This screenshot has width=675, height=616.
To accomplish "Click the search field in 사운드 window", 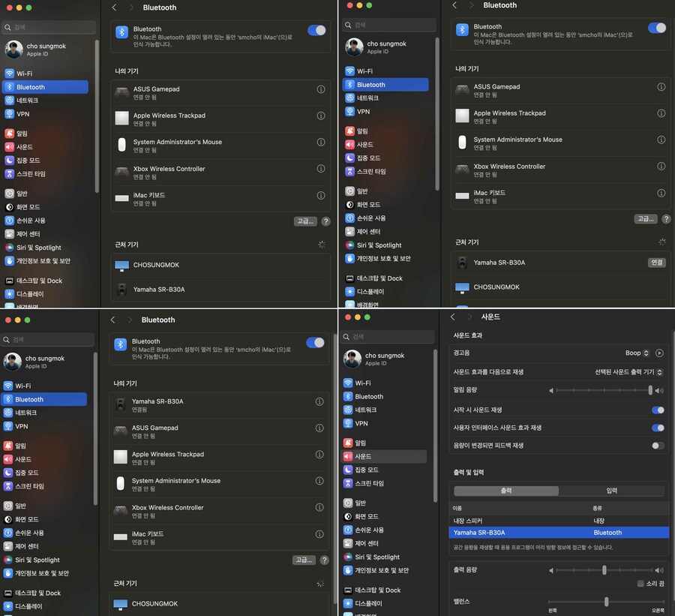I will [x=388, y=336].
